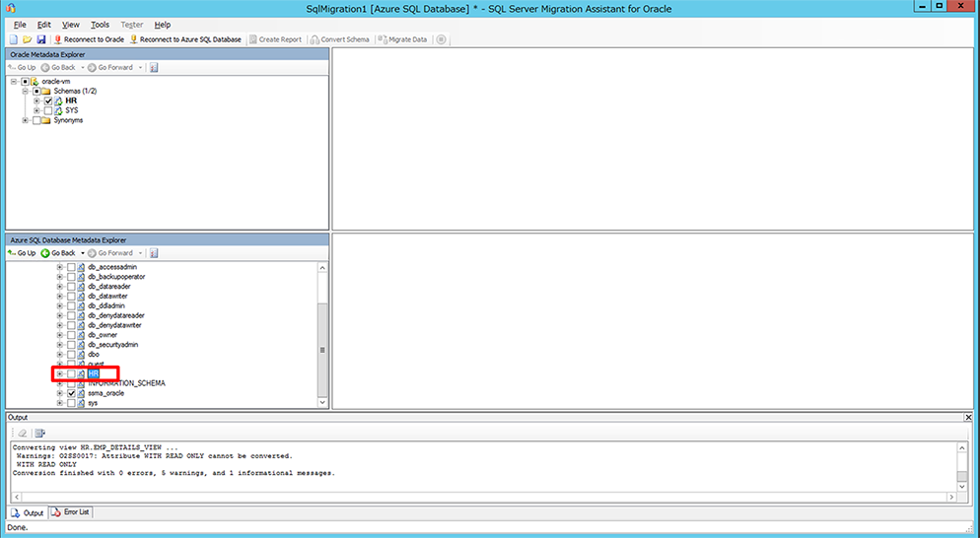Click the Azure explorer tree scroll down arrow

(321, 402)
